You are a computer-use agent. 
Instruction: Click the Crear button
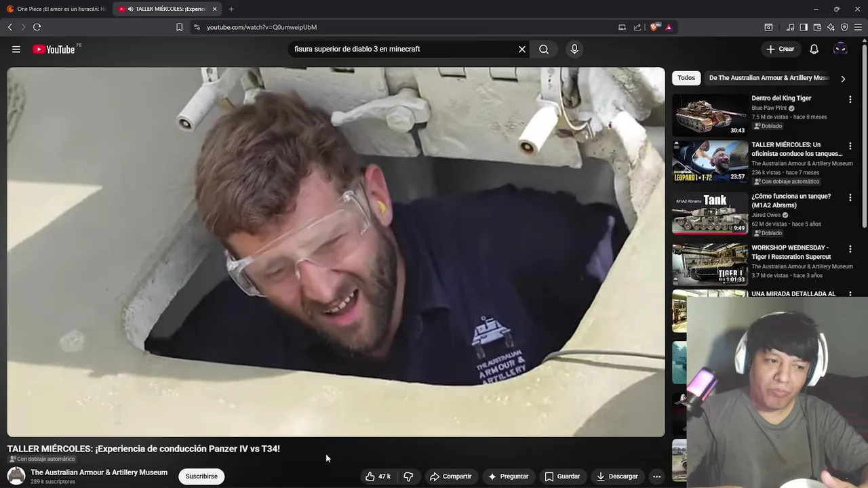pyautogui.click(x=780, y=49)
